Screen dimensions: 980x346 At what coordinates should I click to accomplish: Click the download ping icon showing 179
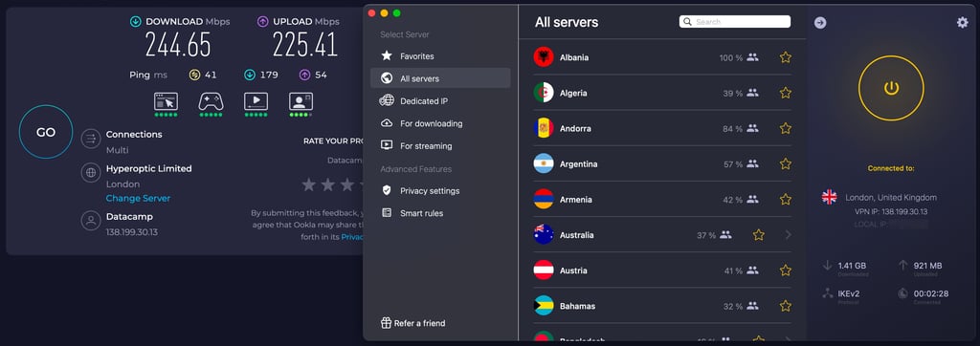click(x=250, y=75)
